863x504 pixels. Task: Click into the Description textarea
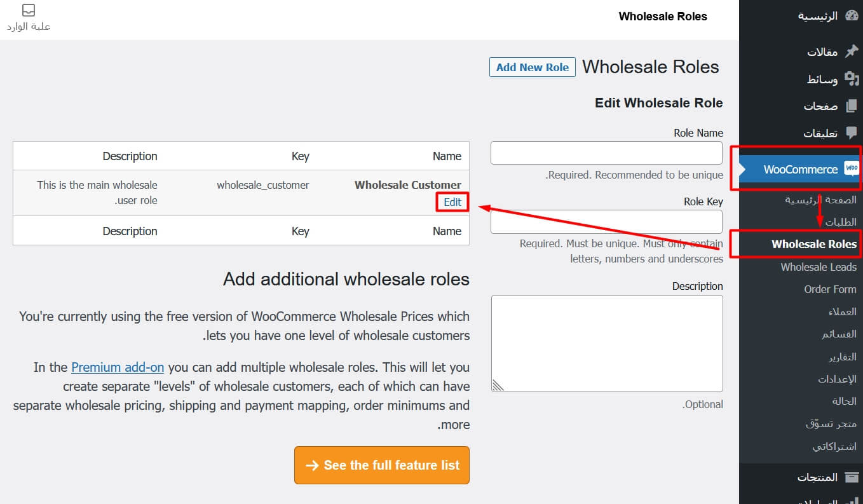(607, 343)
